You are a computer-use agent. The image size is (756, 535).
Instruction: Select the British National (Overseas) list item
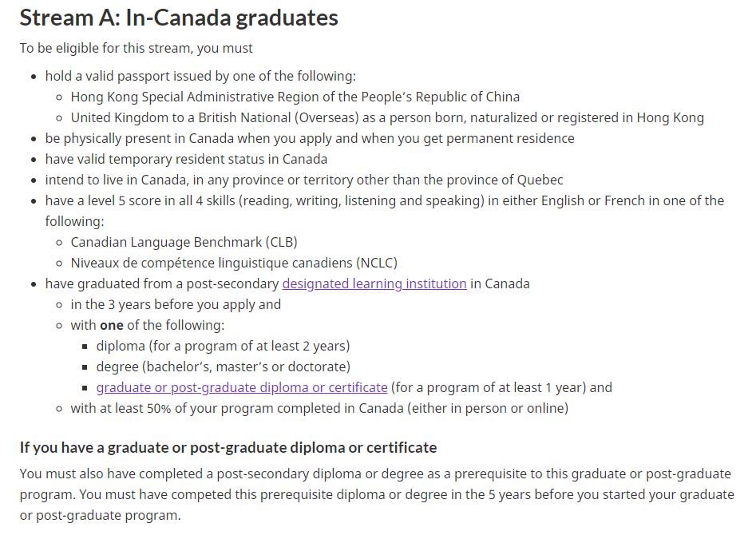pos(387,117)
